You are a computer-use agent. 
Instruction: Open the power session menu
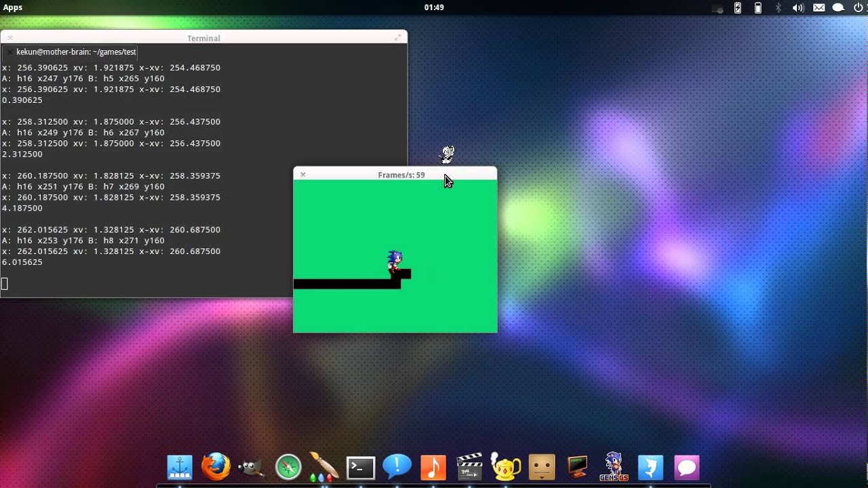click(x=859, y=7)
